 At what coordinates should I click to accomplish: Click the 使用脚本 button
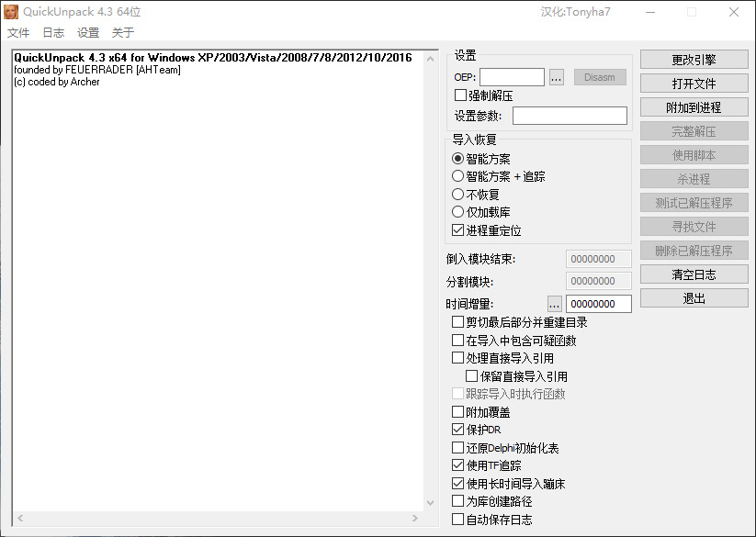pos(694,155)
